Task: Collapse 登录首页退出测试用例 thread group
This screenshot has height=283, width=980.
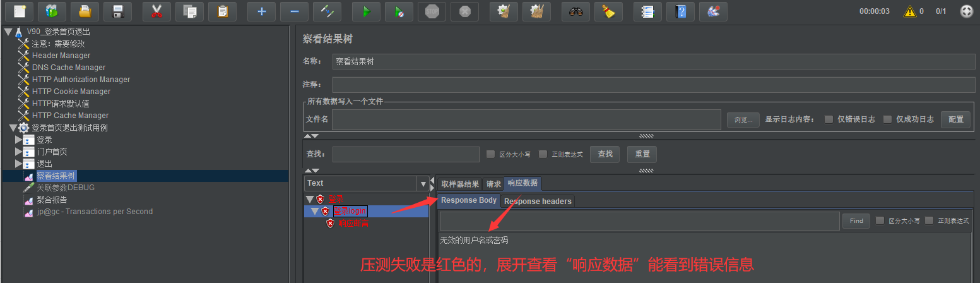Action: click(13, 128)
